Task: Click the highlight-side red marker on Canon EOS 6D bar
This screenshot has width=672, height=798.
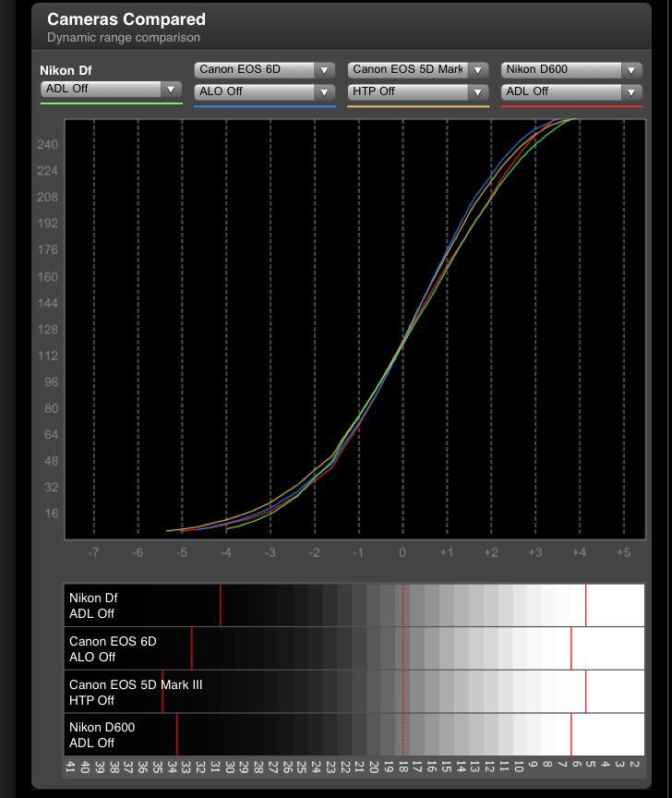Action: tap(571, 648)
